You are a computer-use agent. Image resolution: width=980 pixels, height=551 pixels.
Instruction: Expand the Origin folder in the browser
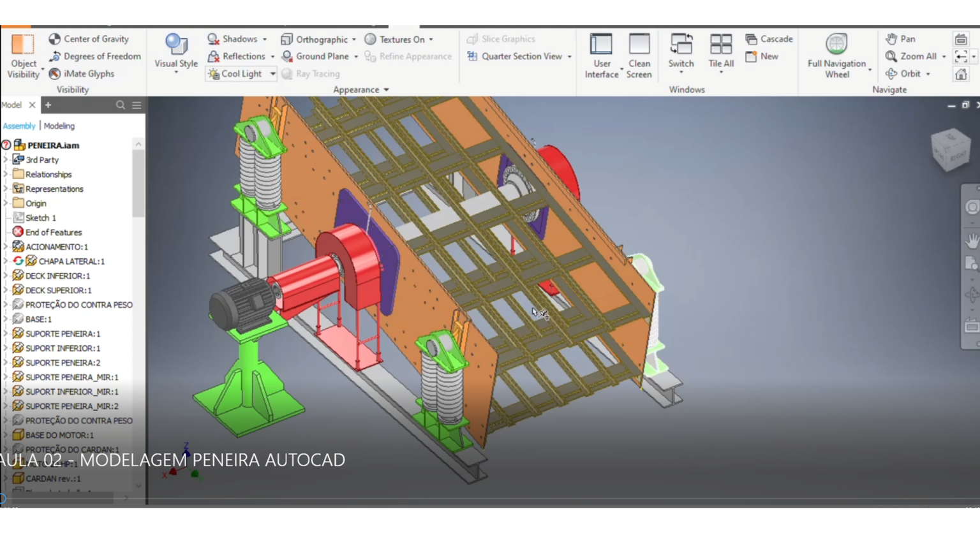click(x=5, y=203)
